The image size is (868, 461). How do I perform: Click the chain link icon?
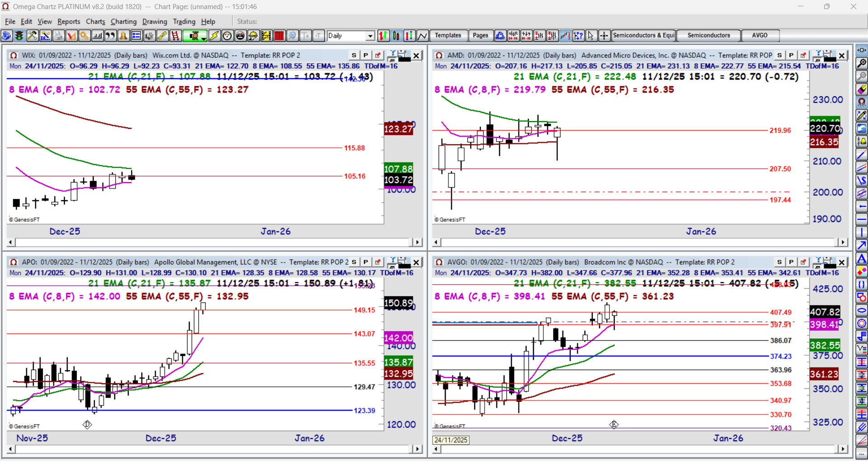pos(162,36)
